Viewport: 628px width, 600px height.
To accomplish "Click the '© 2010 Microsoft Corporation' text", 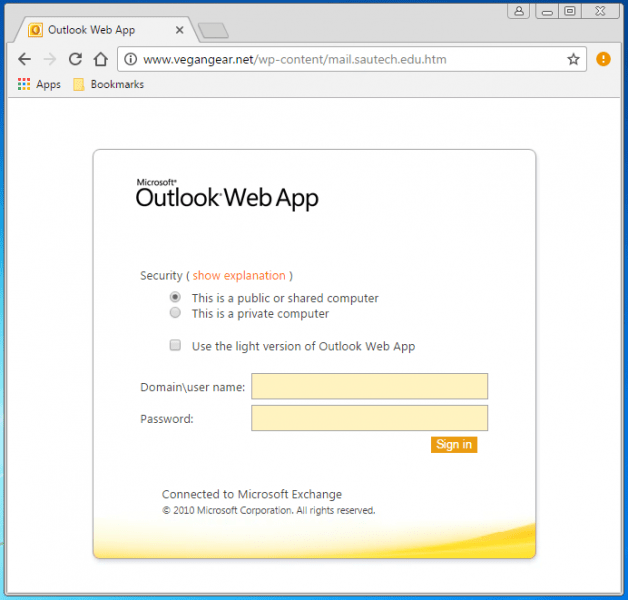I will coord(268,510).
